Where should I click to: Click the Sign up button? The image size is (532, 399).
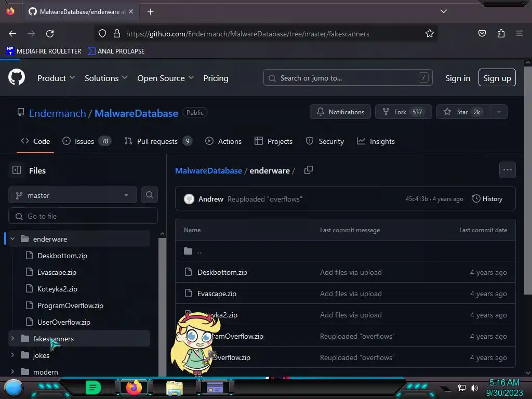pos(497,78)
